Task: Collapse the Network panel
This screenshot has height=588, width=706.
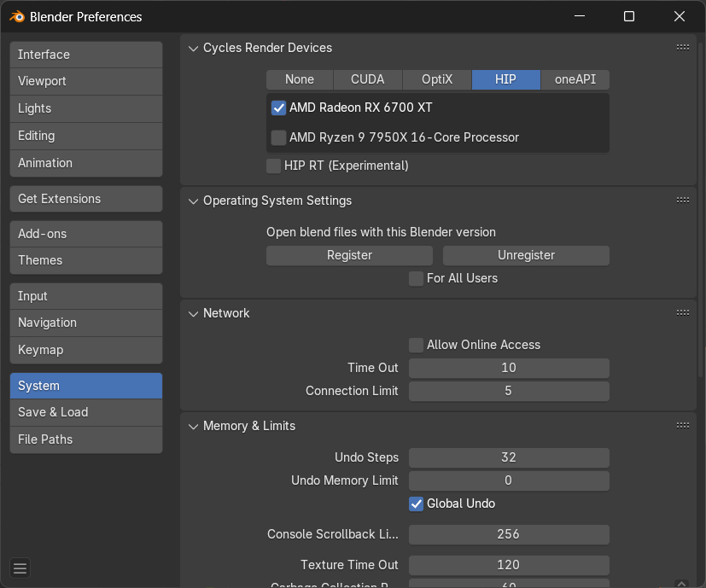Action: (193, 313)
